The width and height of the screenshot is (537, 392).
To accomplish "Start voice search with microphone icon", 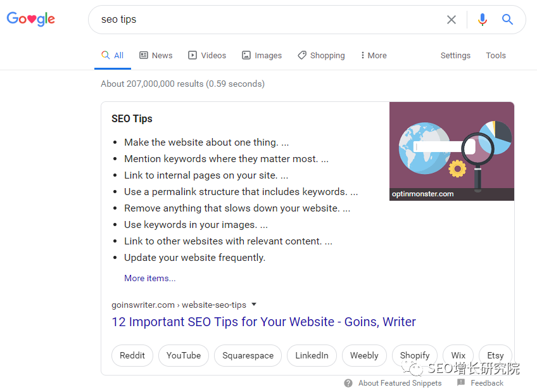I will click(x=482, y=20).
